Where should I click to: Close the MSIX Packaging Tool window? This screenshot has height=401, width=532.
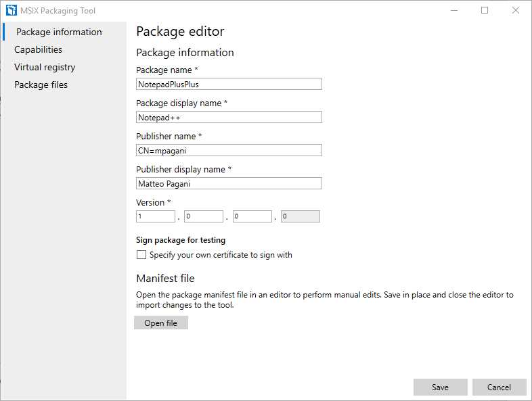(x=515, y=11)
